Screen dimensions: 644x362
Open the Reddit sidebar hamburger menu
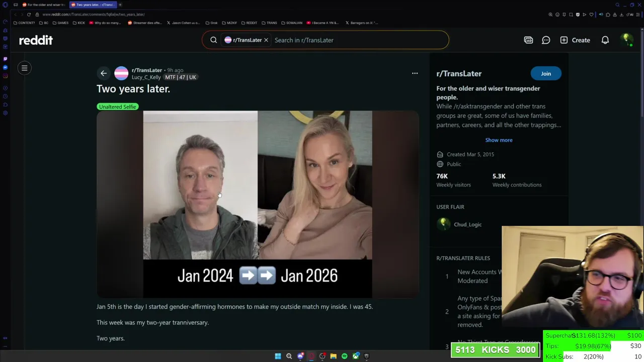click(24, 68)
